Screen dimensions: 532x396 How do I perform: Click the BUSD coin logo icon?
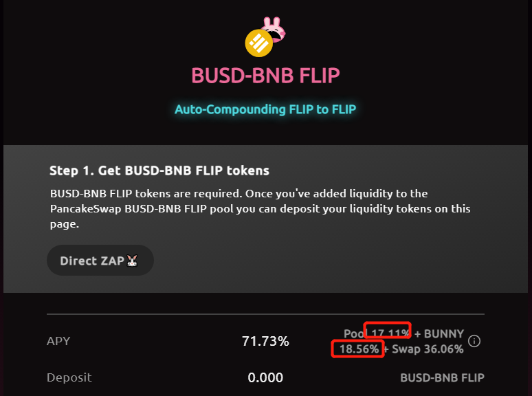260,43
